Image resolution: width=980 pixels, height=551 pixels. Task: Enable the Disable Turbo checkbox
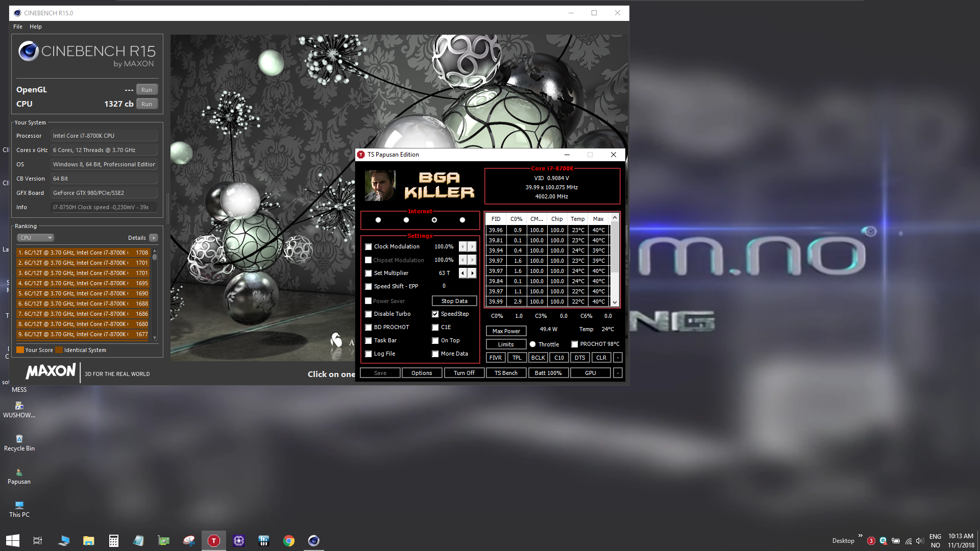point(369,314)
